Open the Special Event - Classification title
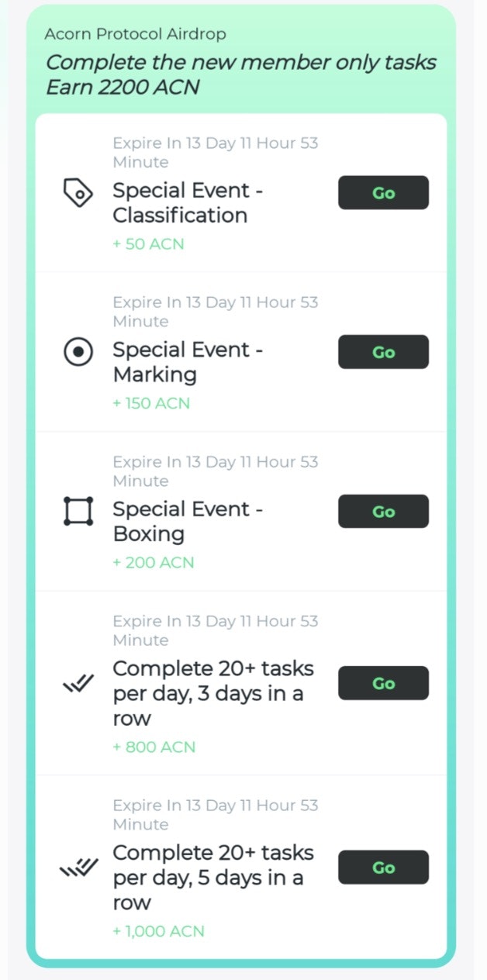The image size is (487, 980). pyautogui.click(x=188, y=203)
